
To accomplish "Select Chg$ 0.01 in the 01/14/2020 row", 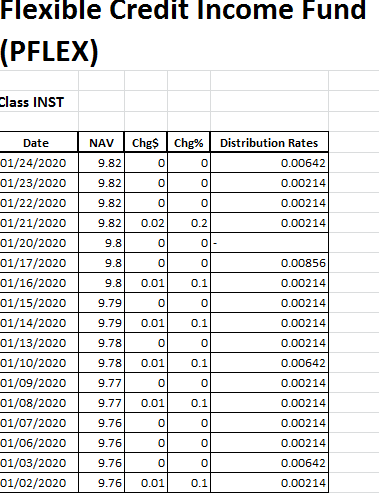I will tap(146, 323).
